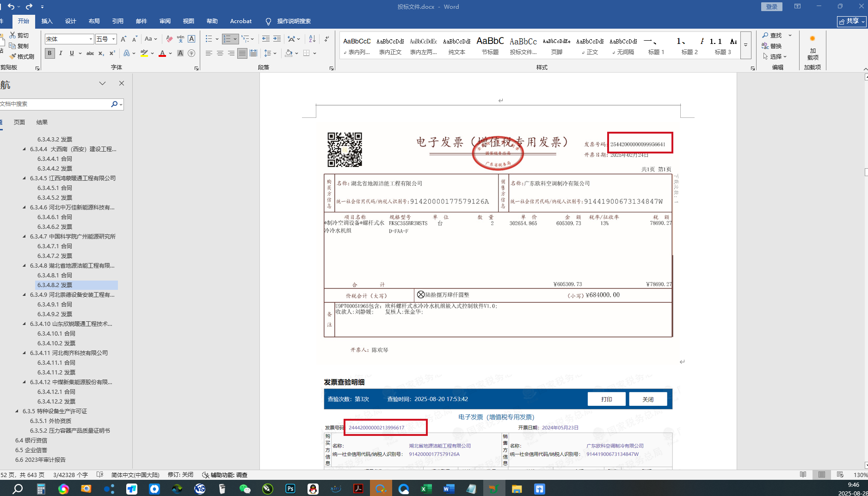The width and height of the screenshot is (868, 496).
Task: Open WeChat from the Windows taskbar
Action: click(x=245, y=489)
